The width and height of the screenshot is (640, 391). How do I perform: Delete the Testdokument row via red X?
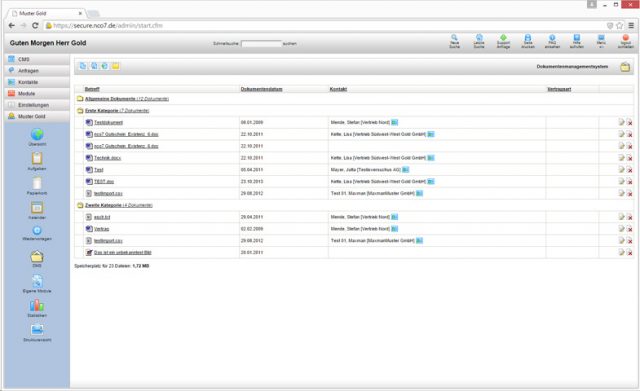tap(629, 122)
